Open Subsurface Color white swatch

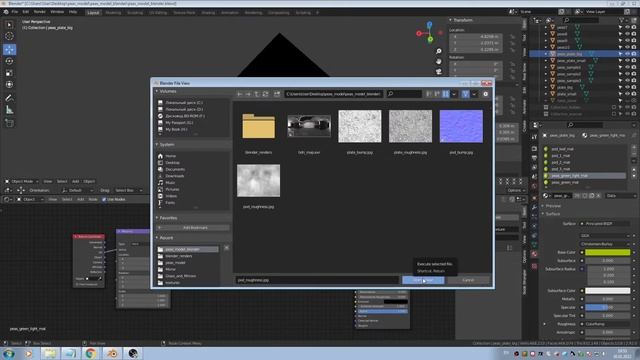coord(607,291)
